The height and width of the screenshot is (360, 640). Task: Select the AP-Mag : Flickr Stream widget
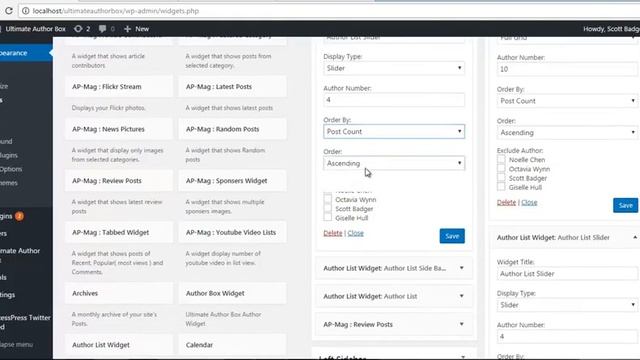tap(118, 87)
